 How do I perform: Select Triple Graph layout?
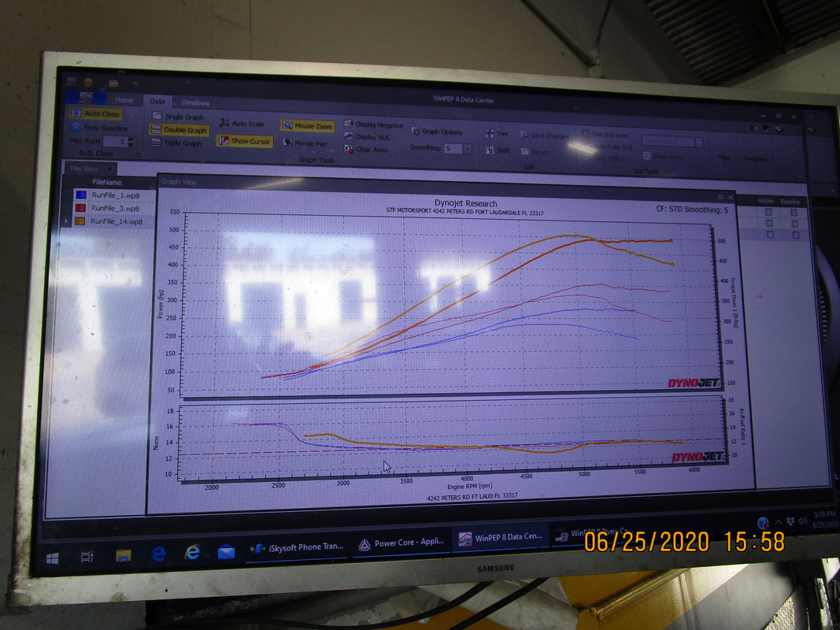[176, 143]
